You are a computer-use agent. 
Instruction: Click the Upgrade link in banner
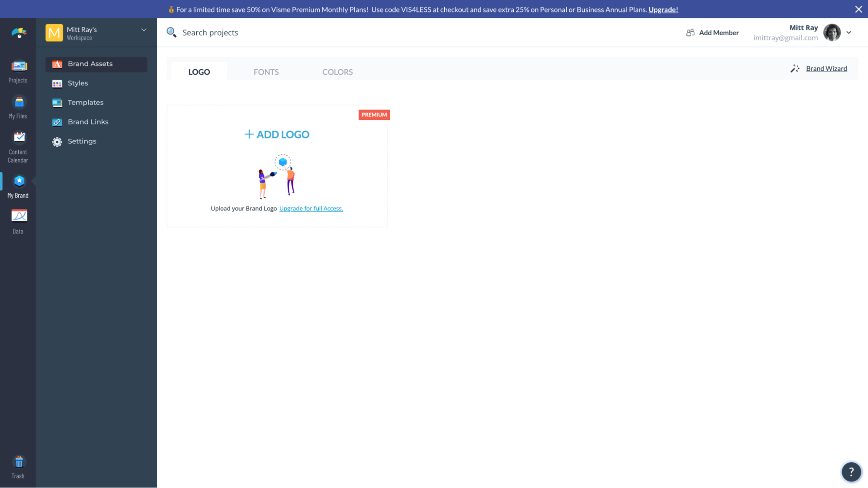(x=663, y=9)
